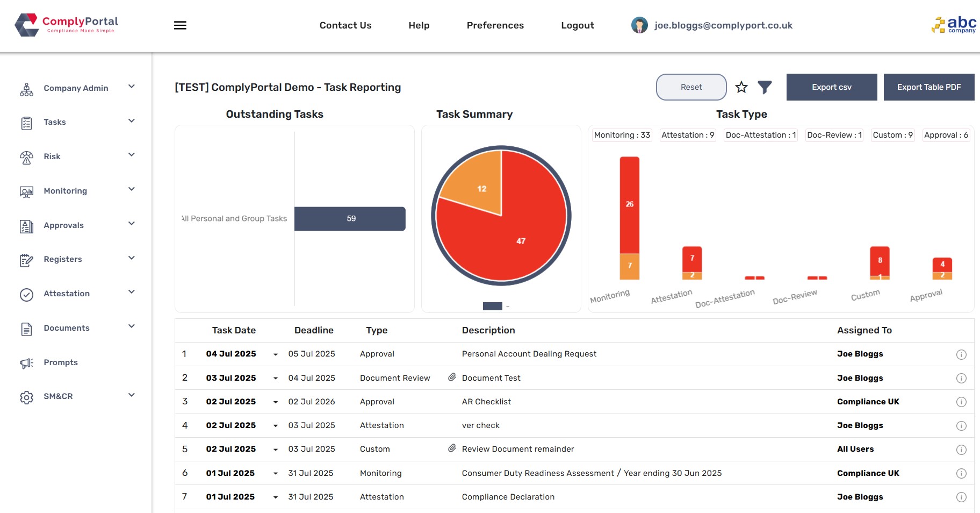Open the Preferences menu item
Image resolution: width=980 pixels, height=513 pixels.
point(495,25)
